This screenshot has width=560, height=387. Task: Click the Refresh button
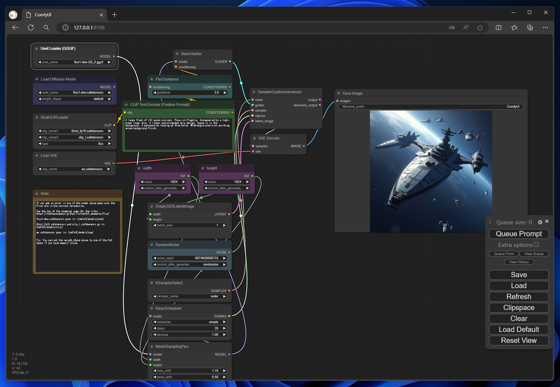tap(519, 297)
